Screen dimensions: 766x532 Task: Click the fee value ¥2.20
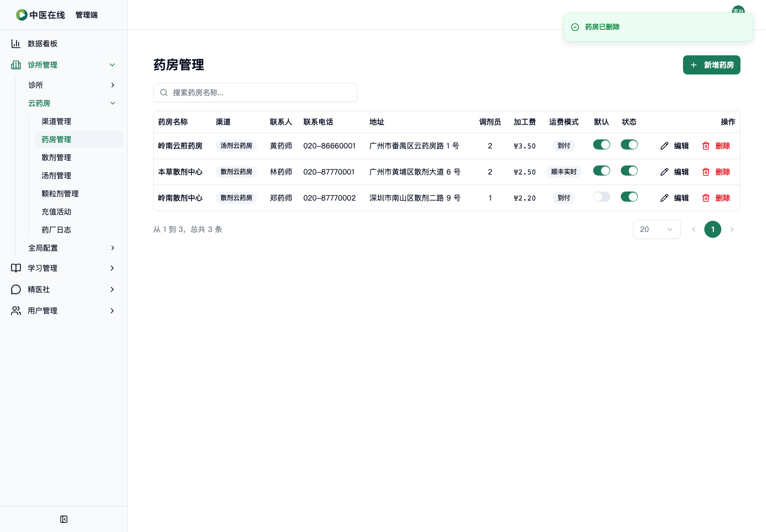coord(524,198)
